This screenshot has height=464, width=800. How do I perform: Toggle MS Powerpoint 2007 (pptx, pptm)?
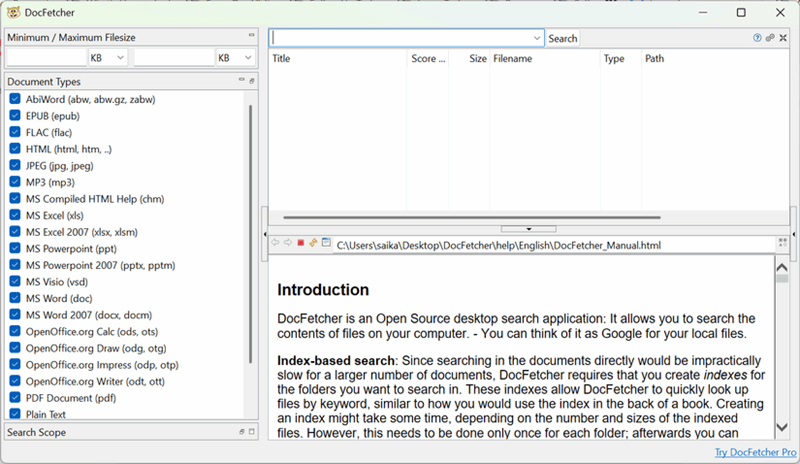15,265
